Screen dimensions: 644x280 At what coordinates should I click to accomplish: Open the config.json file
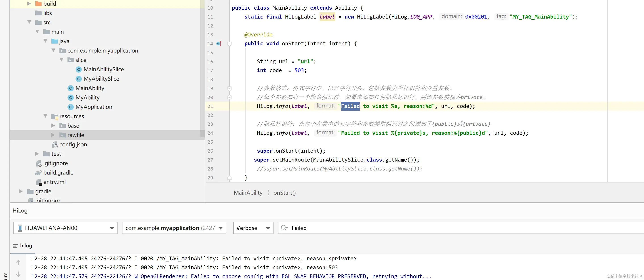[73, 144]
